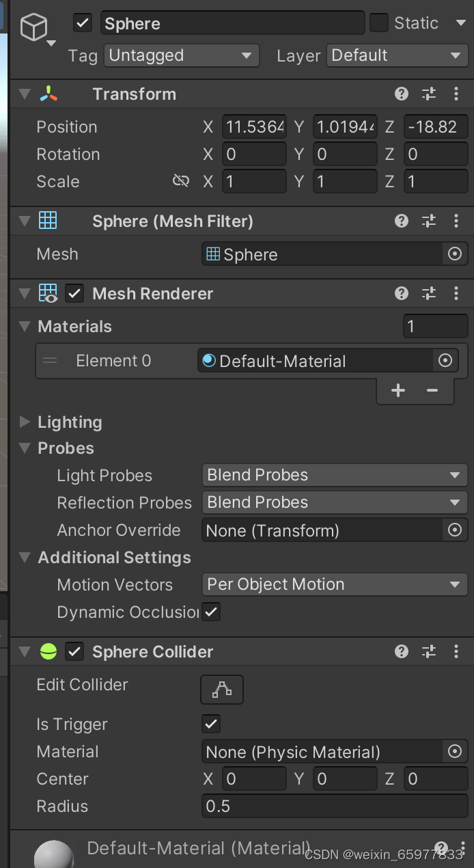Edit Rotation X value field
The width and height of the screenshot is (474, 868).
[x=254, y=154]
